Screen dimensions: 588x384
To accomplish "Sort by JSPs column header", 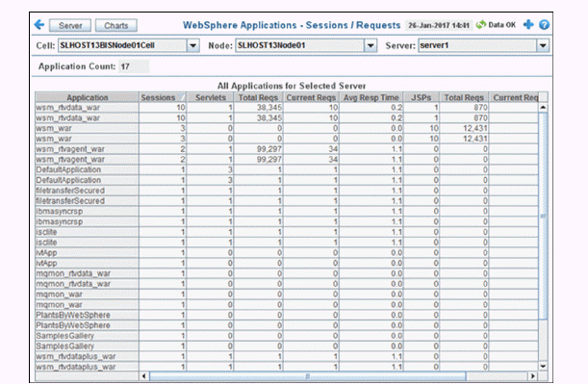I will (x=422, y=97).
